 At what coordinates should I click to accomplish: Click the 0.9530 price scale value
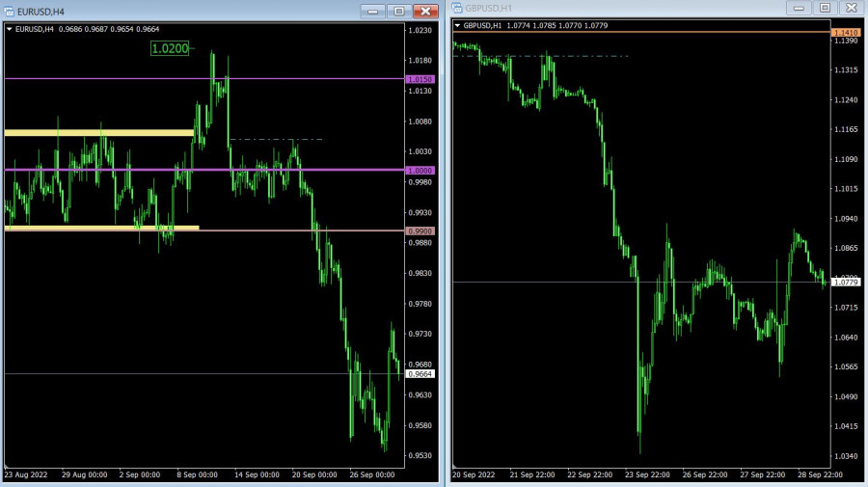click(x=420, y=455)
